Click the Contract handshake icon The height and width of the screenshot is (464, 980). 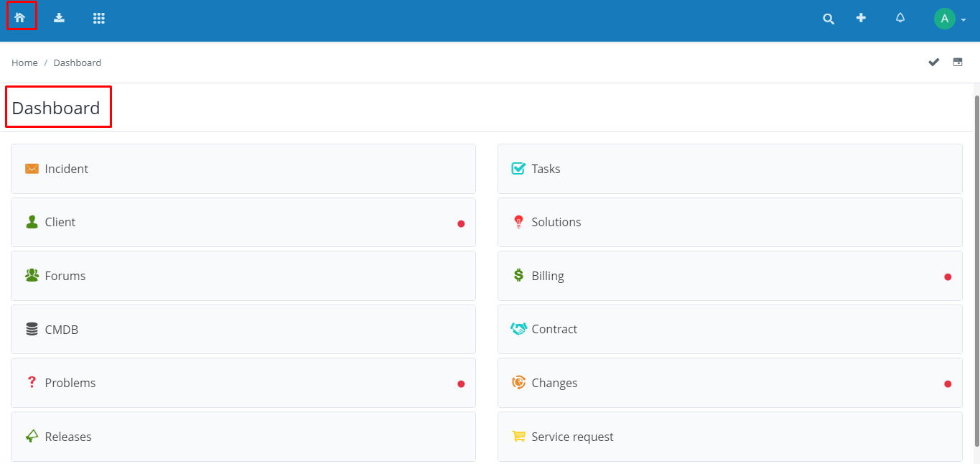(x=518, y=328)
